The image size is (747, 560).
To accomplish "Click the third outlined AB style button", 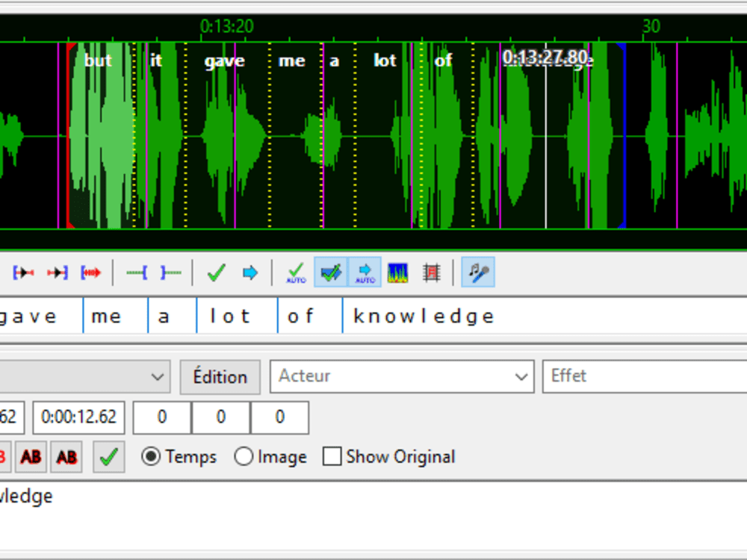I will click(66, 457).
